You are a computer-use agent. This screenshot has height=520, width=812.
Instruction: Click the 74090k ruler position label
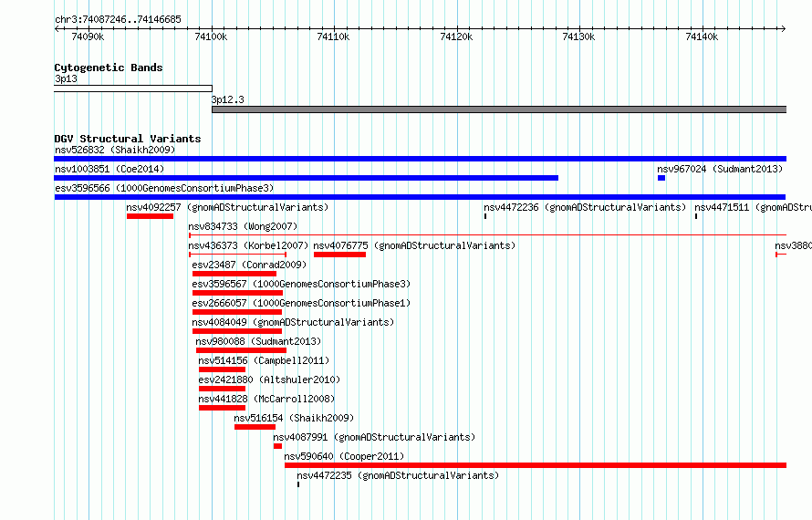pyautogui.click(x=88, y=36)
